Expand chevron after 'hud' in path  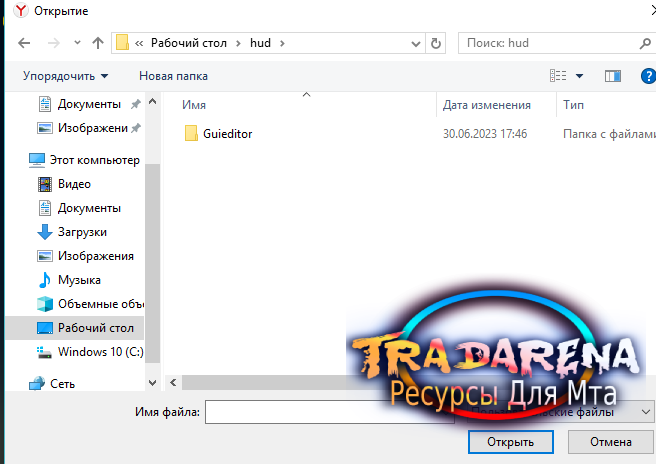(x=282, y=43)
